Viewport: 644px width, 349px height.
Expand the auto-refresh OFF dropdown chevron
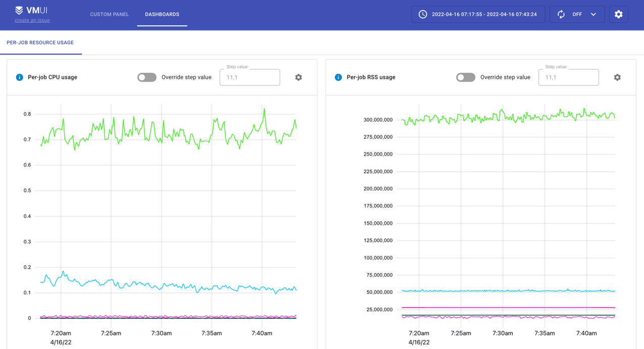pyautogui.click(x=594, y=14)
